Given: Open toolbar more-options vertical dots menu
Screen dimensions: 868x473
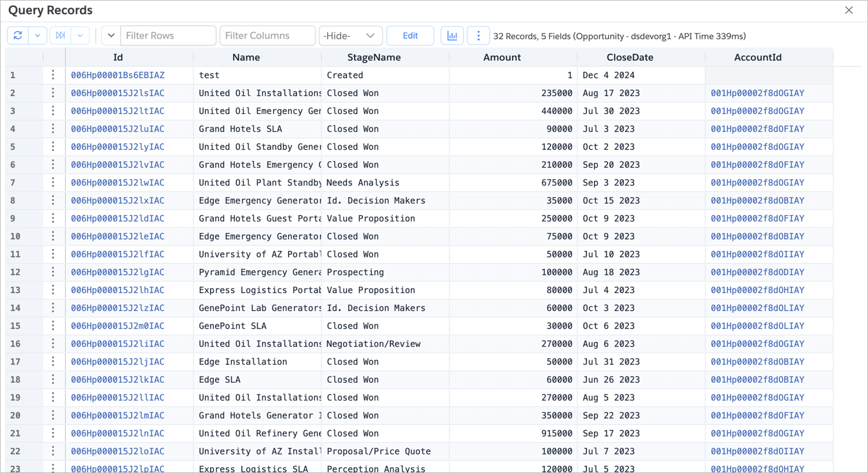Looking at the screenshot, I should 478,36.
